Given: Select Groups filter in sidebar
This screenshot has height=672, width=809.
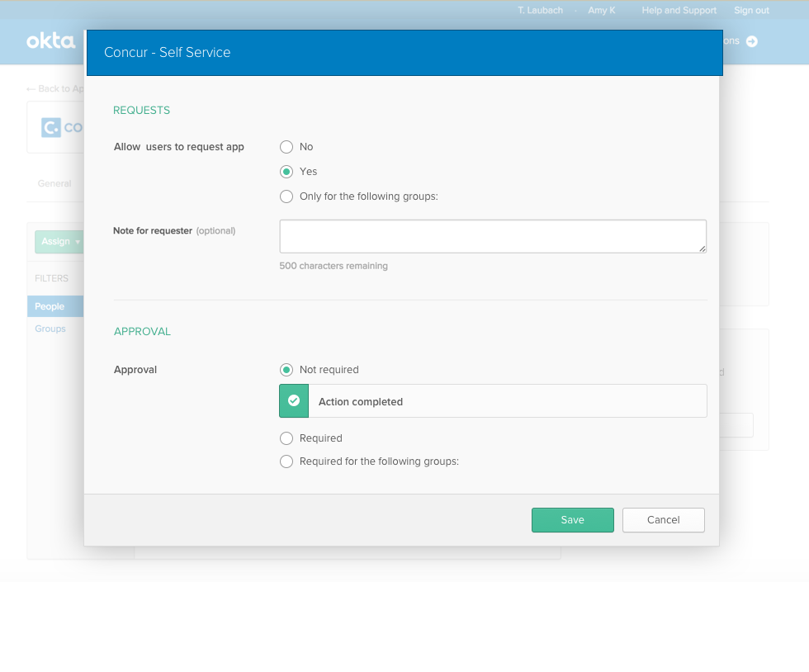Looking at the screenshot, I should [50, 329].
